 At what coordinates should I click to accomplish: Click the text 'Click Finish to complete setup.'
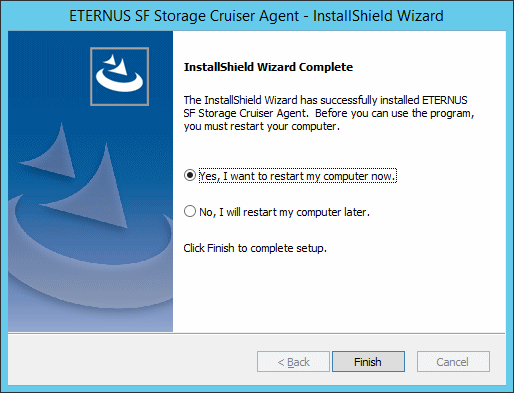[255, 248]
